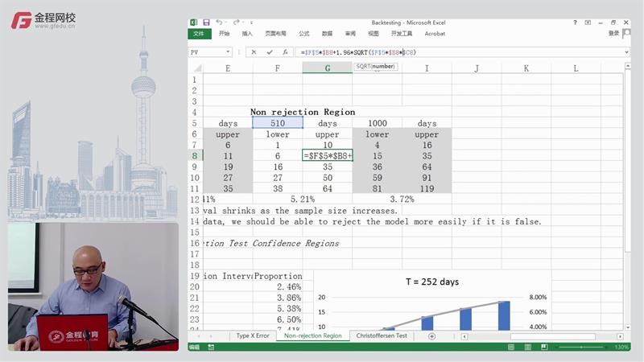
Task: Open the Customize Quick Access Toolbar dropdown
Action: tap(251, 23)
